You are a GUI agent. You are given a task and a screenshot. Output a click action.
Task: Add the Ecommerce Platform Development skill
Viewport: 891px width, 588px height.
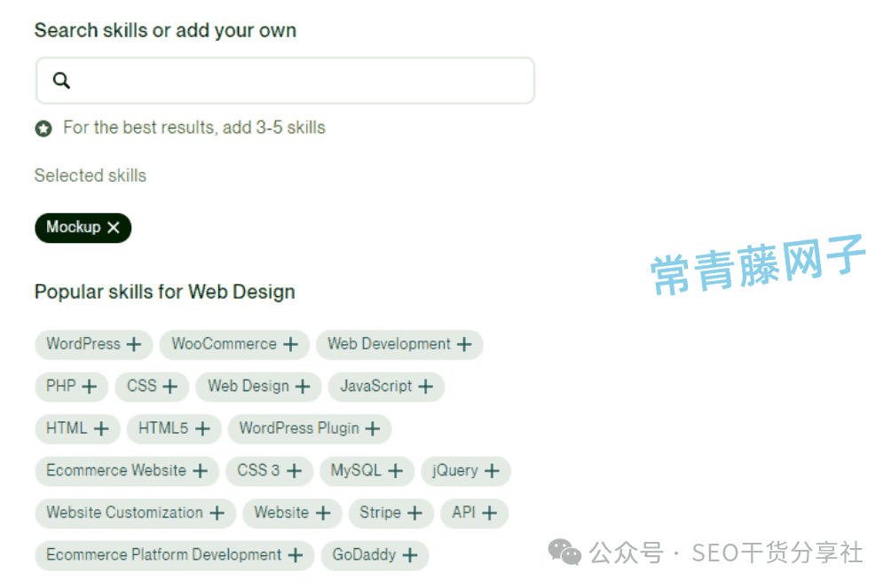[175, 554]
